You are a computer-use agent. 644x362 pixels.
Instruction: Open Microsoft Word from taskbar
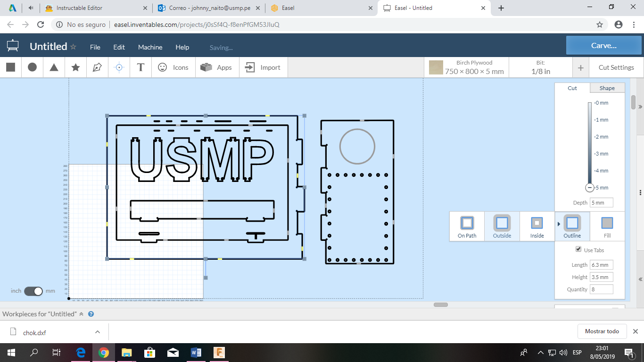[196, 352]
